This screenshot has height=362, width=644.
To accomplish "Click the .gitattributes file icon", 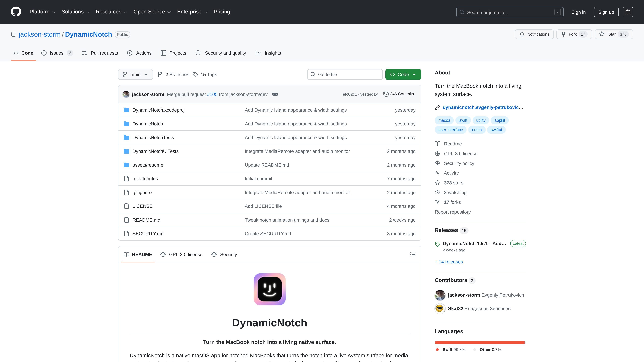I will (x=126, y=179).
